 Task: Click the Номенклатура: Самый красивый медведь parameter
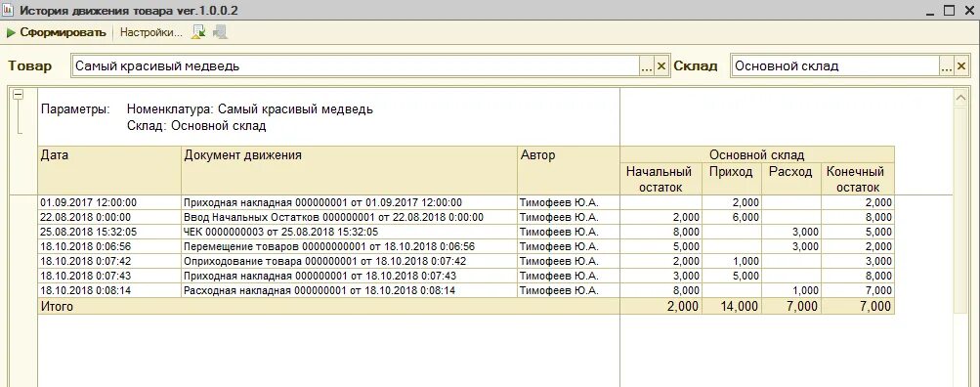coord(250,109)
